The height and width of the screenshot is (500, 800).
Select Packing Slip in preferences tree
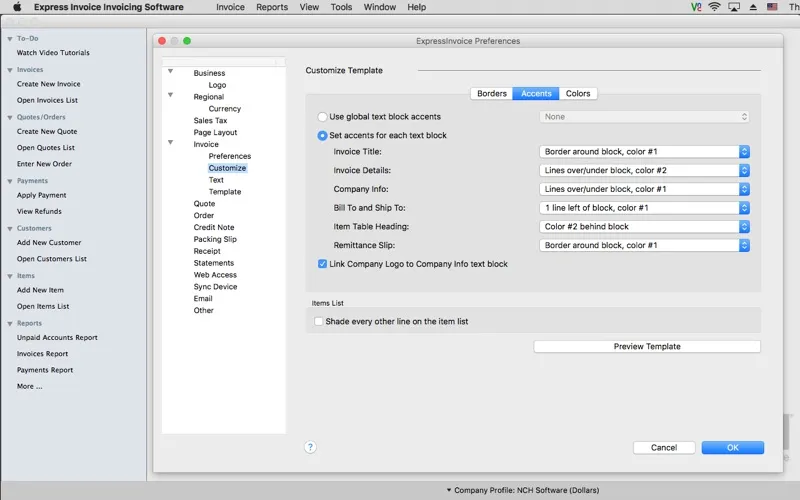(215, 240)
